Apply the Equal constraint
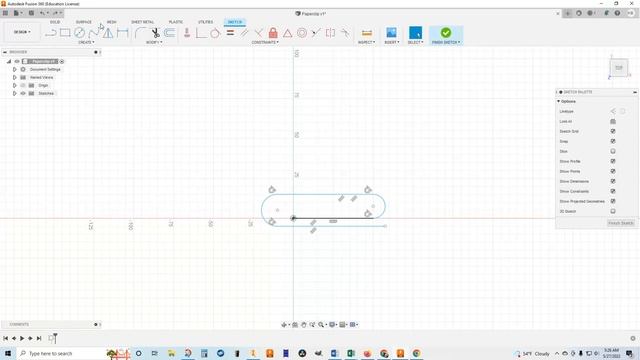640x360 pixels. tap(230, 33)
